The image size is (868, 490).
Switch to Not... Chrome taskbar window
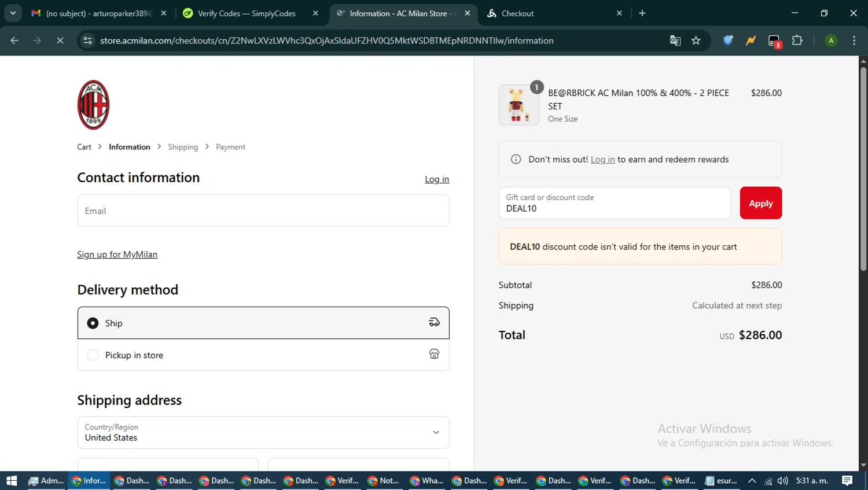(384, 481)
